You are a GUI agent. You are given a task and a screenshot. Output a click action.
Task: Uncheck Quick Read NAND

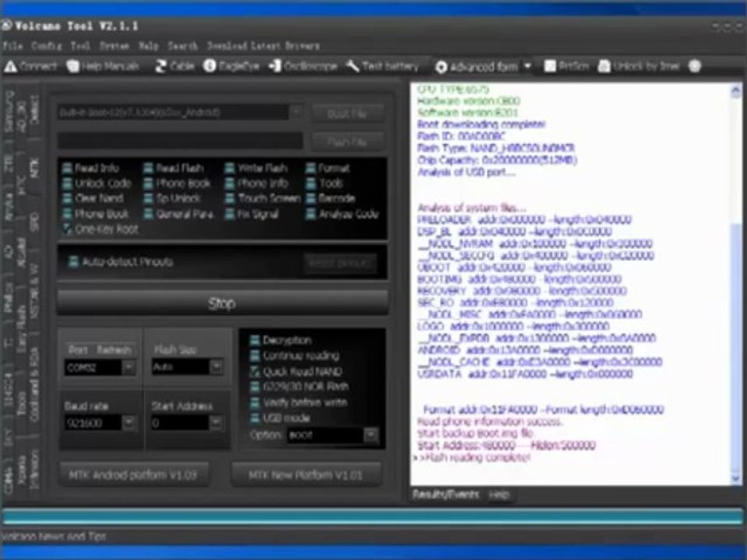255,372
